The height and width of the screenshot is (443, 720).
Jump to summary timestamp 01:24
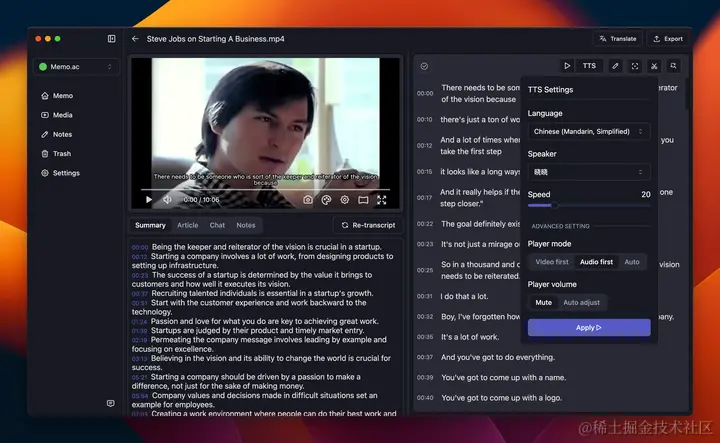140,322
